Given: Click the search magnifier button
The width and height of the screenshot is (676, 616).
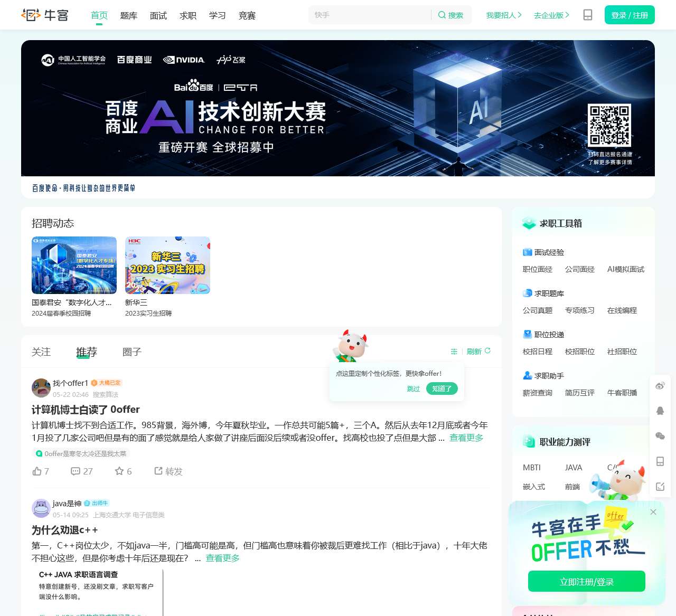Looking at the screenshot, I should coord(450,15).
